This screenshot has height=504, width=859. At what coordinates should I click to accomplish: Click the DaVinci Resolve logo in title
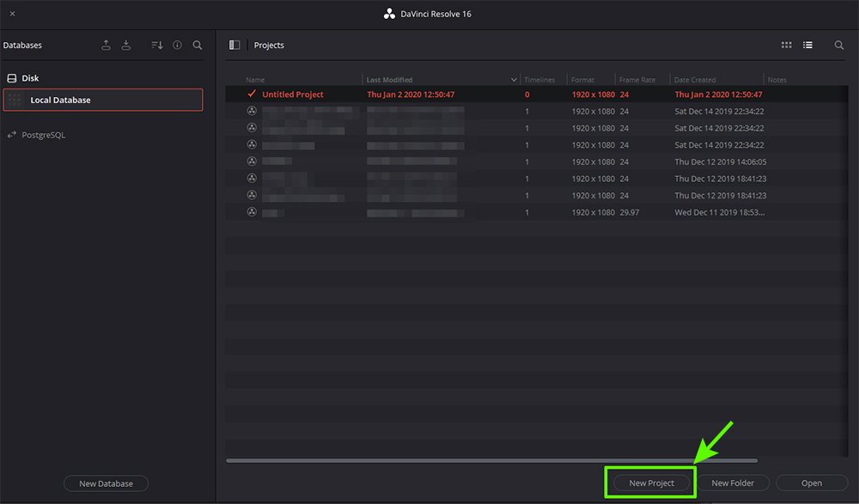coord(389,15)
